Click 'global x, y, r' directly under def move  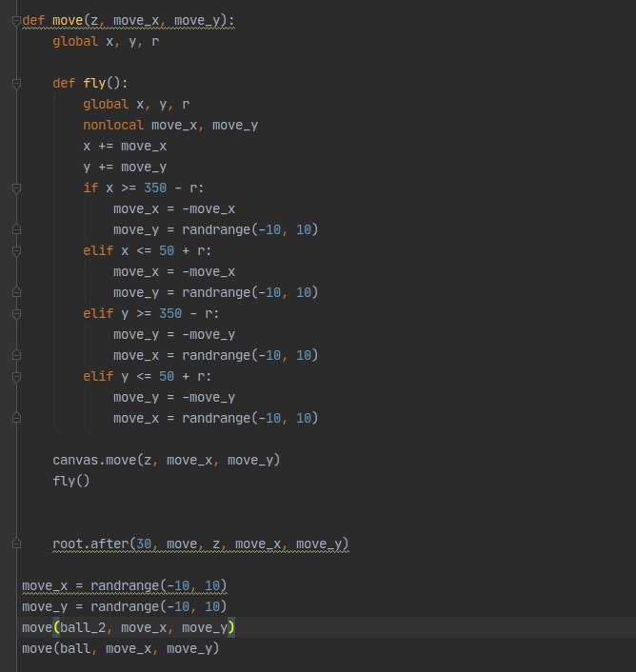point(106,42)
